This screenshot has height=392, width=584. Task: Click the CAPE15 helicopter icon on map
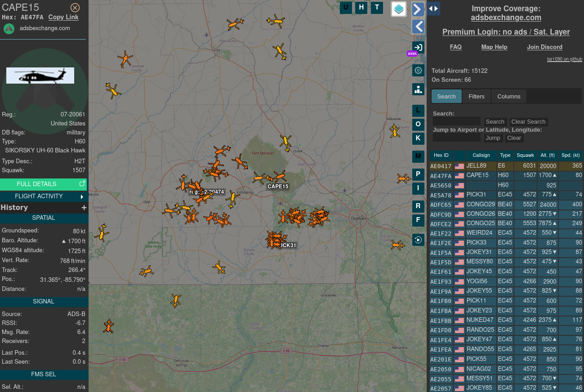pyautogui.click(x=279, y=177)
